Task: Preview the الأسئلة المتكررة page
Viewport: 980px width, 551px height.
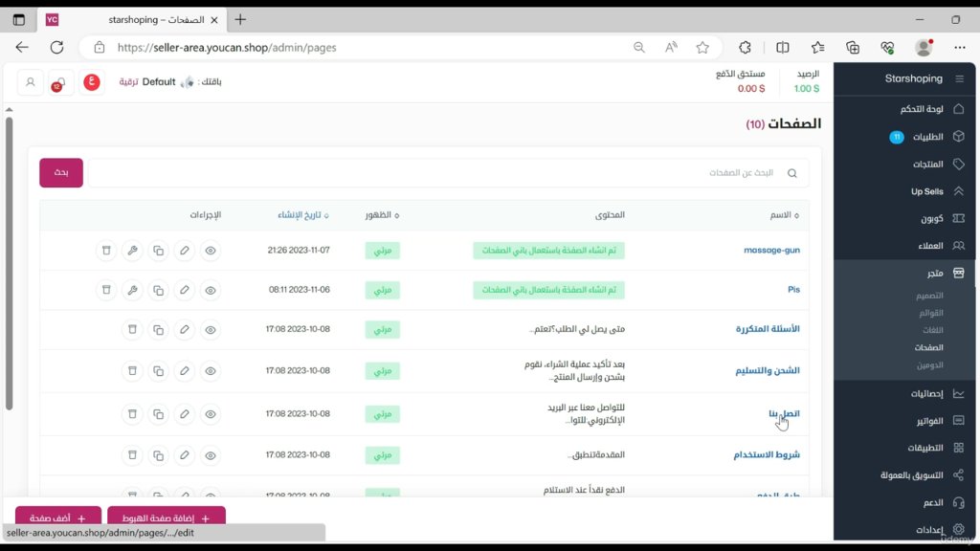Action: coord(211,330)
